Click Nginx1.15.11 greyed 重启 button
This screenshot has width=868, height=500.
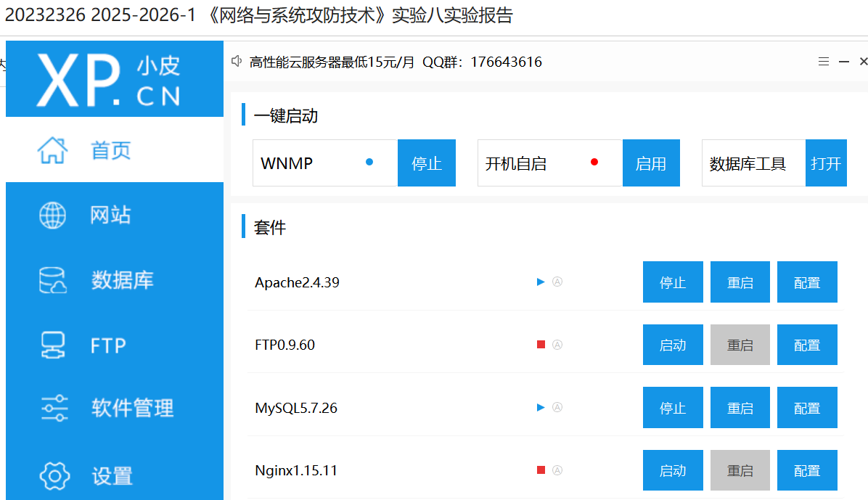pyautogui.click(x=740, y=470)
